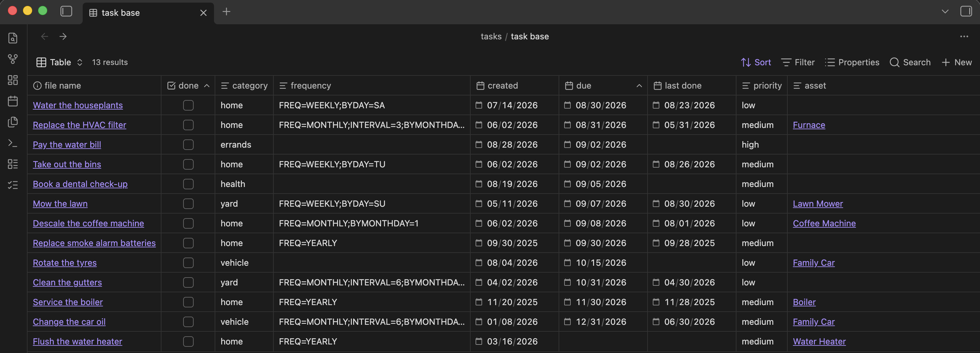Click New to add a task
980x353 pixels.
pyautogui.click(x=956, y=62)
